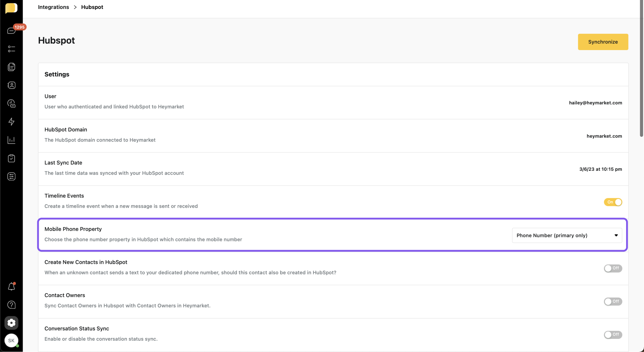Viewport: 644px width, 352px height.
Task: Open the lightning bolt automations icon
Action: (x=11, y=122)
